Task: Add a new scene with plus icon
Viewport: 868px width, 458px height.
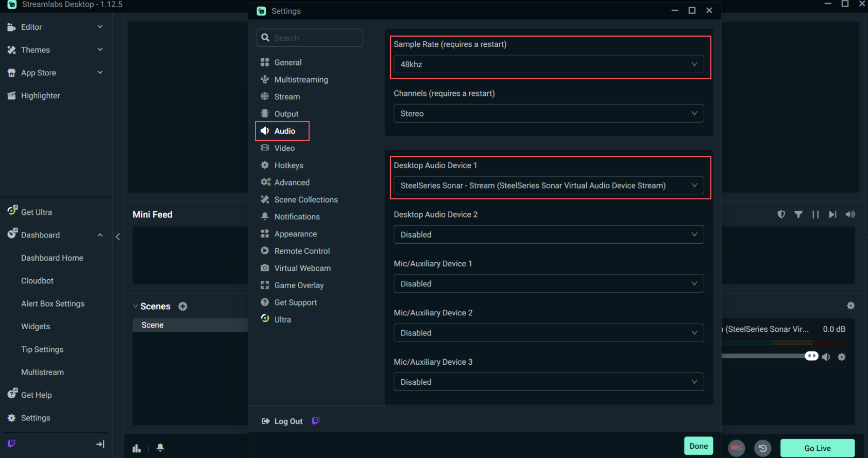Action: (183, 307)
